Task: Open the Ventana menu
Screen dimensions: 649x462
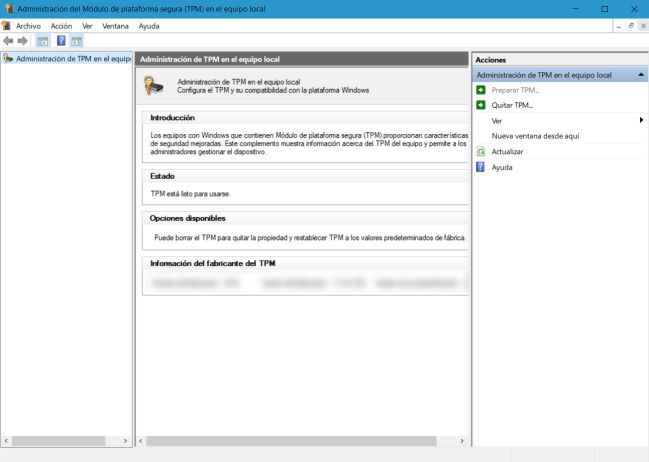Action: (115, 25)
